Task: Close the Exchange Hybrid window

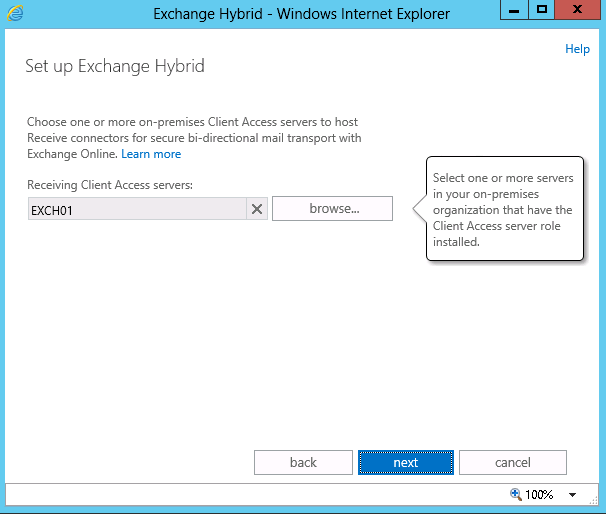Action: pos(577,10)
